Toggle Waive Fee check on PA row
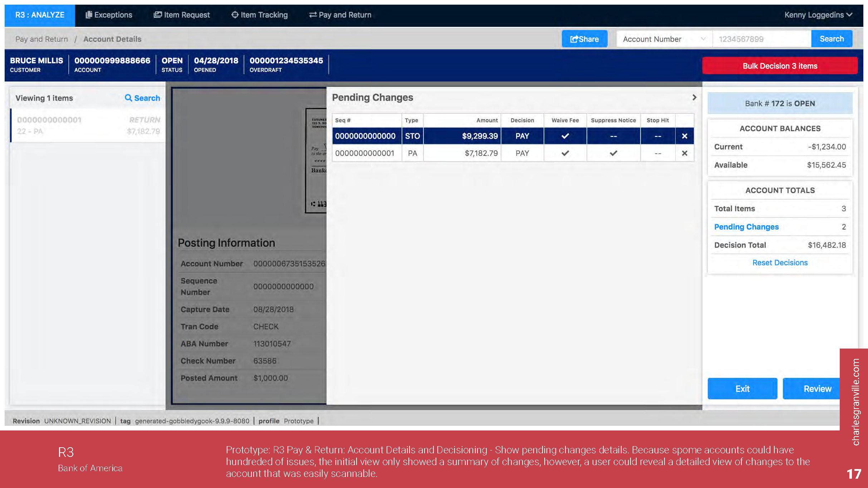Viewport: 868px width, 488px height. pos(565,153)
